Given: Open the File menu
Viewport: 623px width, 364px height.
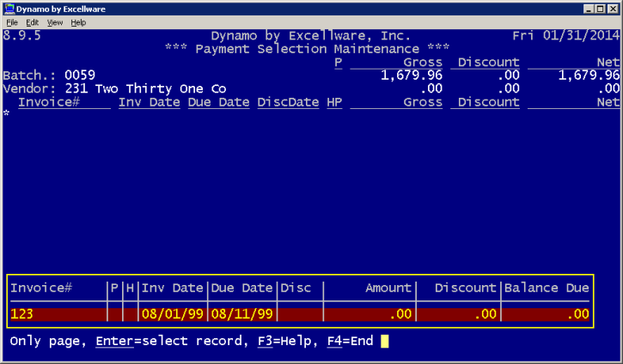Looking at the screenshot, I should click(12, 22).
